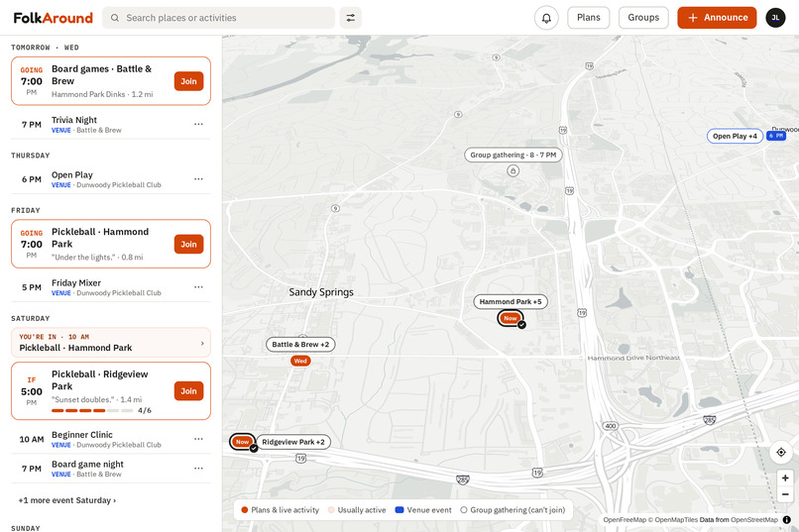Screen dimensions: 799x532
Task: Open Beginner Clinic more options
Action: click(x=198, y=439)
